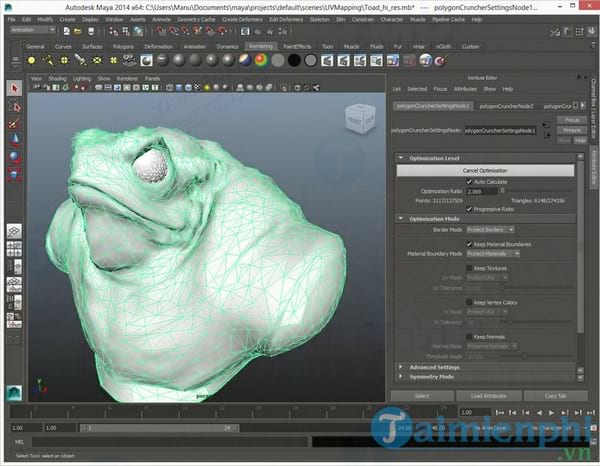This screenshot has height=466, width=600.
Task: Pick the Lasso select tool
Action: 14,105
